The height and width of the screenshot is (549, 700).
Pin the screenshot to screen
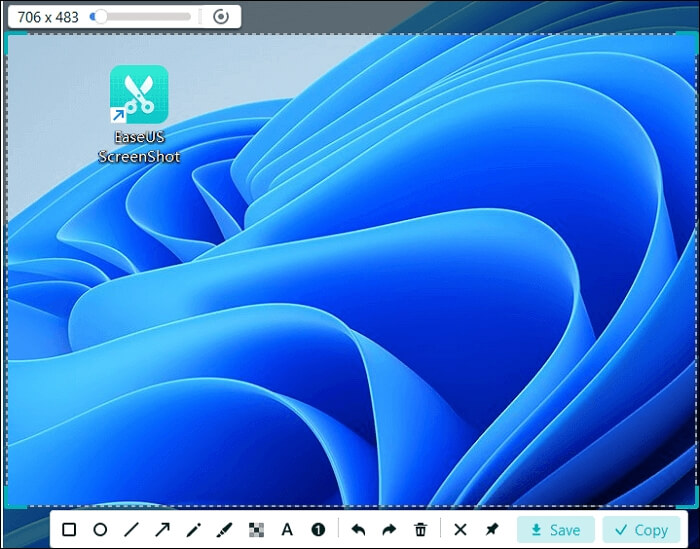(x=492, y=530)
